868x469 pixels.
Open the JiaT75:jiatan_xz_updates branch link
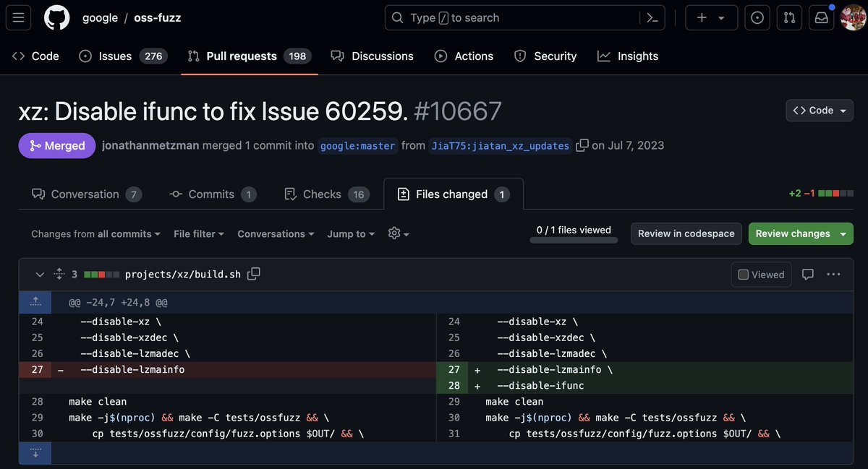point(501,145)
